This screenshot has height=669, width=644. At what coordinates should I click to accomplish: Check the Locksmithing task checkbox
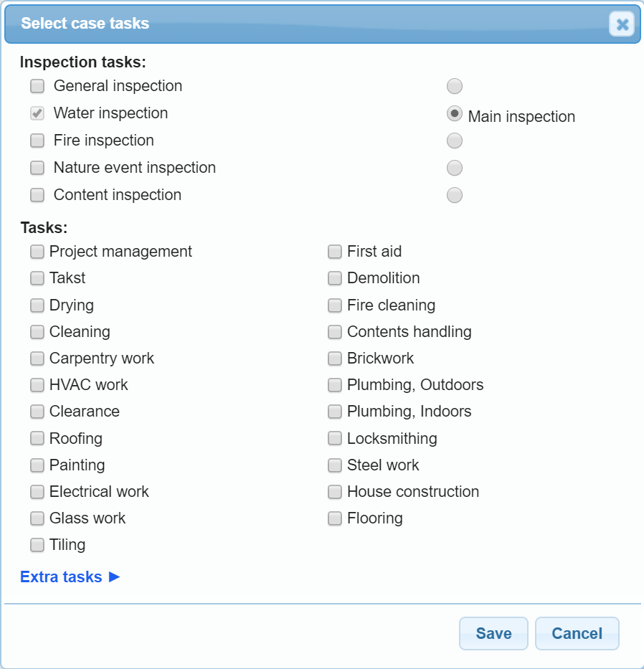coord(335,439)
